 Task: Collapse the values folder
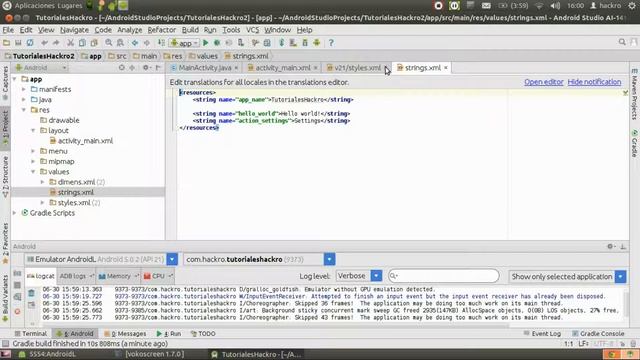(33, 171)
